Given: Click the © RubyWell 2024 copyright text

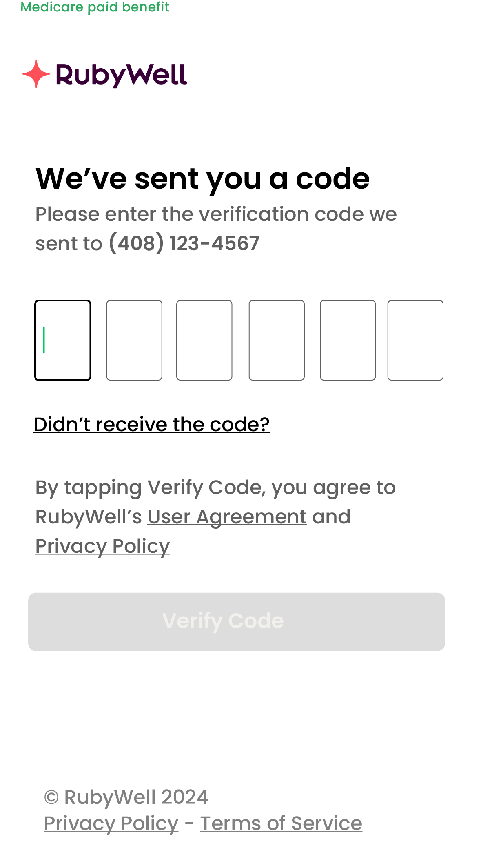Looking at the screenshot, I should click(126, 797).
